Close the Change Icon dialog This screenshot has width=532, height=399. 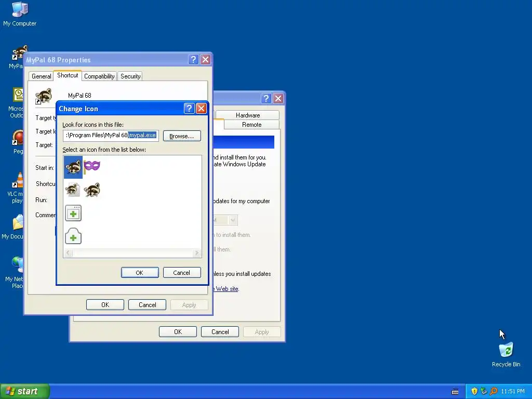pyautogui.click(x=201, y=108)
